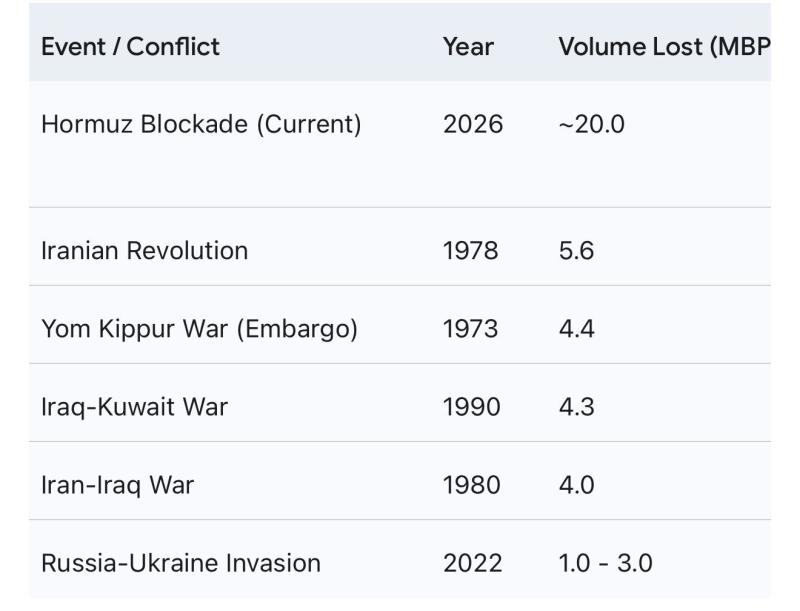Click the Event / Conflict column header
The image size is (800, 611).
[130, 46]
